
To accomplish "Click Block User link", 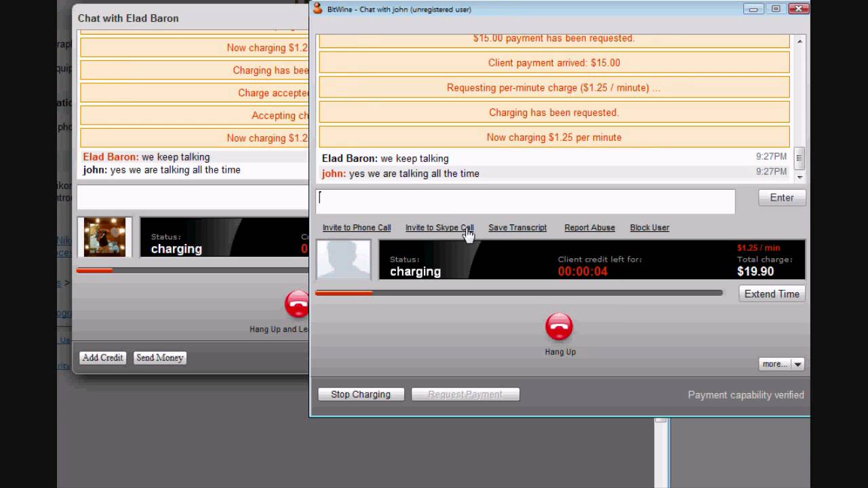I will (650, 228).
